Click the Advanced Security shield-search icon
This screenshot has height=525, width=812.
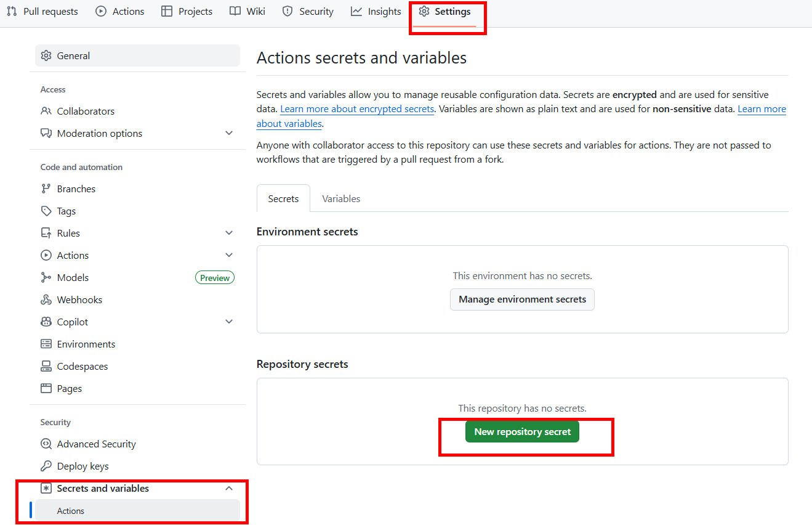(x=46, y=444)
